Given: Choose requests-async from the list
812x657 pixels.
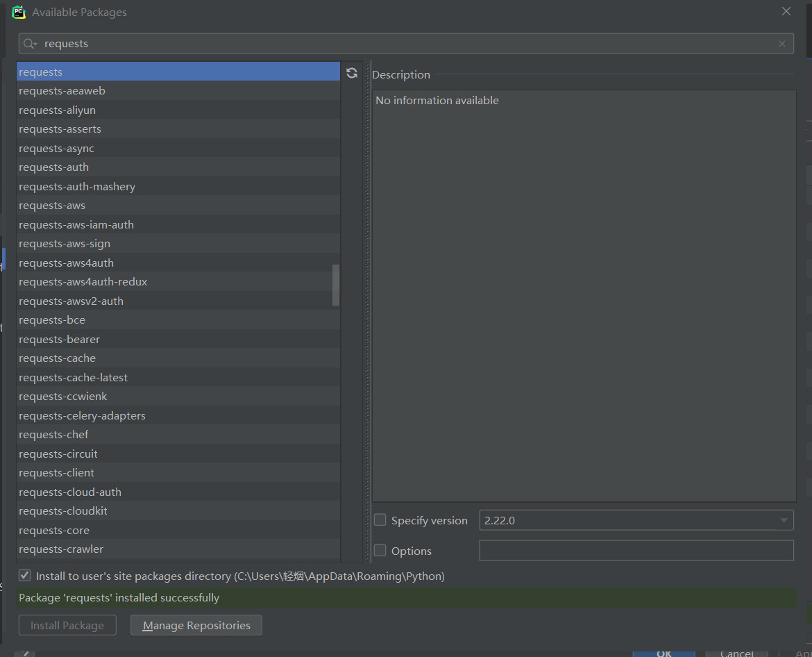Looking at the screenshot, I should pyautogui.click(x=56, y=148).
